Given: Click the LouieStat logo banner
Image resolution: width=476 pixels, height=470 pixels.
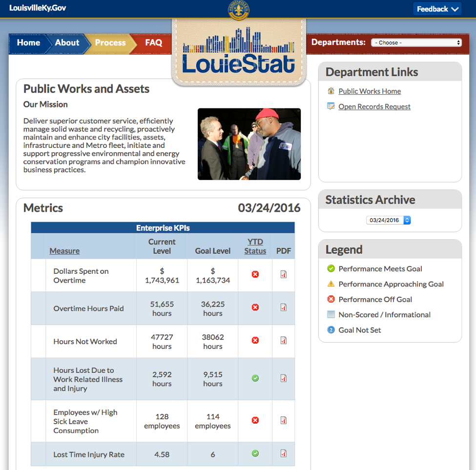Looking at the screenshot, I should (x=239, y=52).
